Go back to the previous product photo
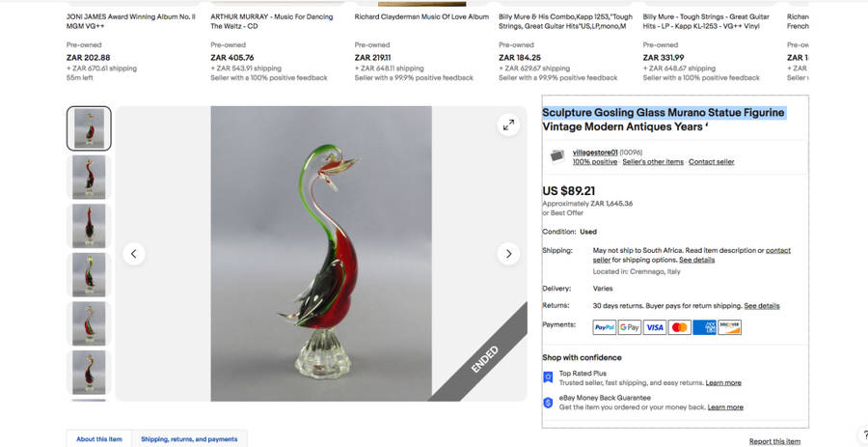868x447 pixels. point(134,254)
